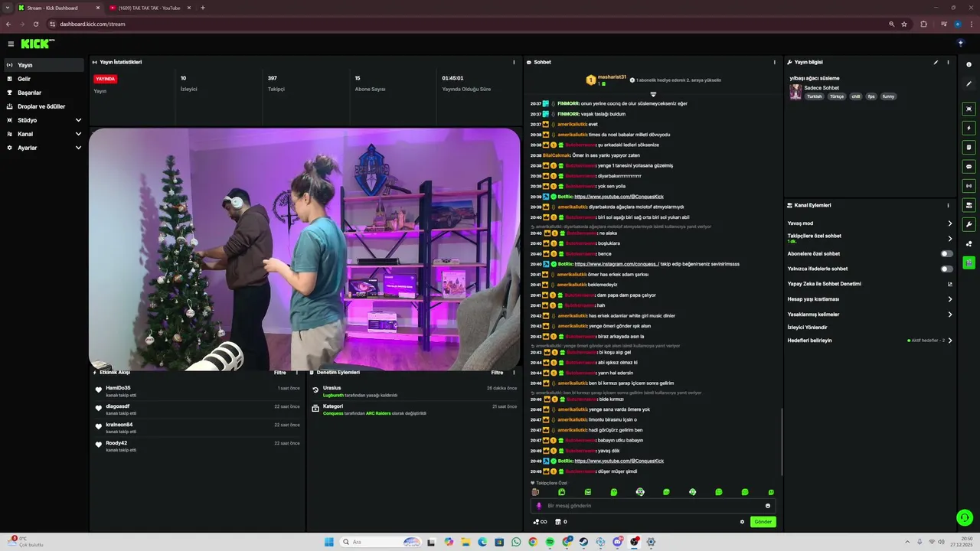
Task: Edit stream info with pencil in Yayın bilgisi
Action: pos(936,62)
